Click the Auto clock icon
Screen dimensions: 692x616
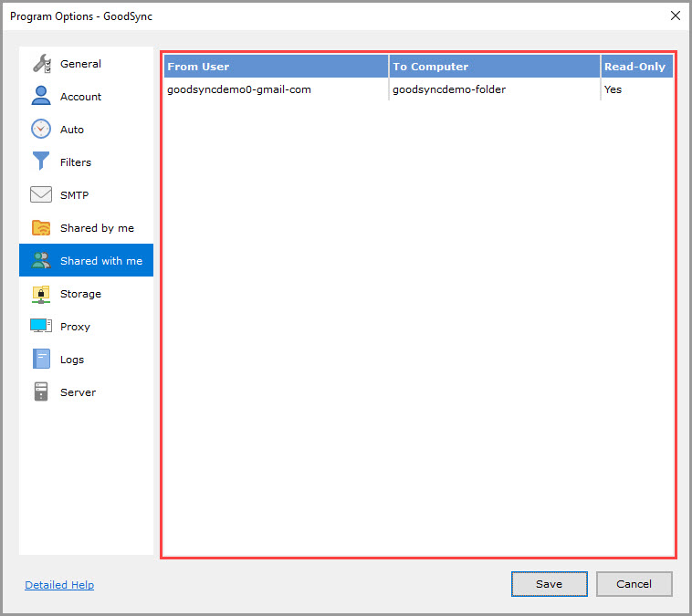click(x=41, y=129)
